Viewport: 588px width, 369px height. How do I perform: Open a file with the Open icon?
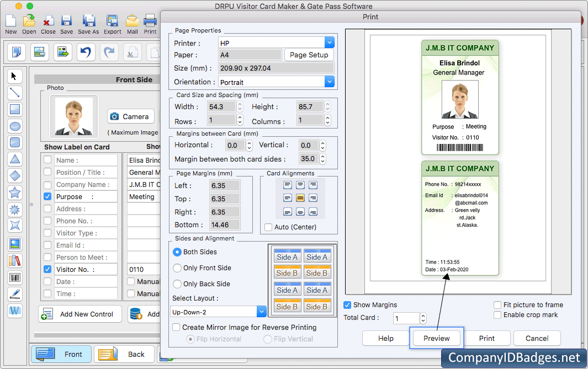pyautogui.click(x=29, y=24)
